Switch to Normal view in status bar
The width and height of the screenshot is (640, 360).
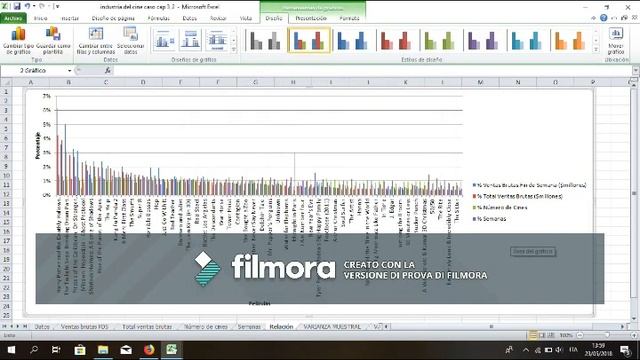click(x=533, y=335)
